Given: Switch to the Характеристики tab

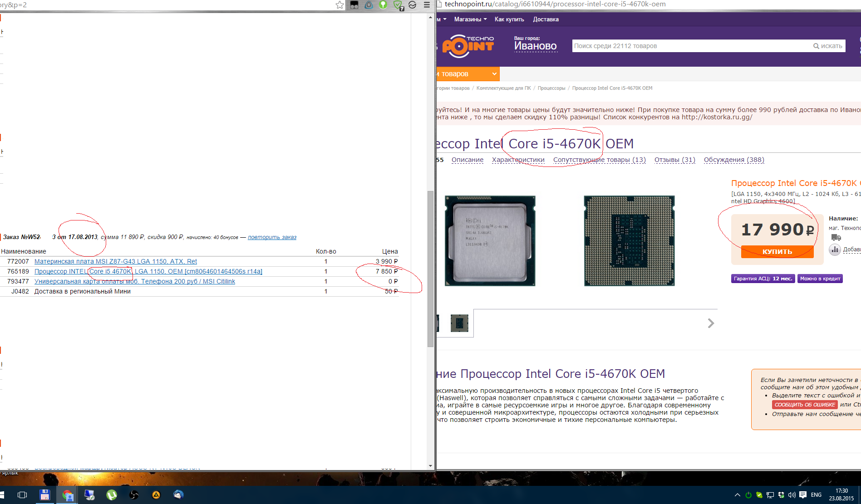Looking at the screenshot, I should 518,160.
